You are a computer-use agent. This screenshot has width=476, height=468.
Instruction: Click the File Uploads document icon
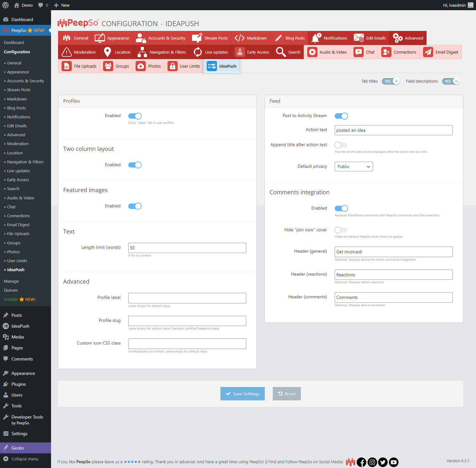pos(67,66)
